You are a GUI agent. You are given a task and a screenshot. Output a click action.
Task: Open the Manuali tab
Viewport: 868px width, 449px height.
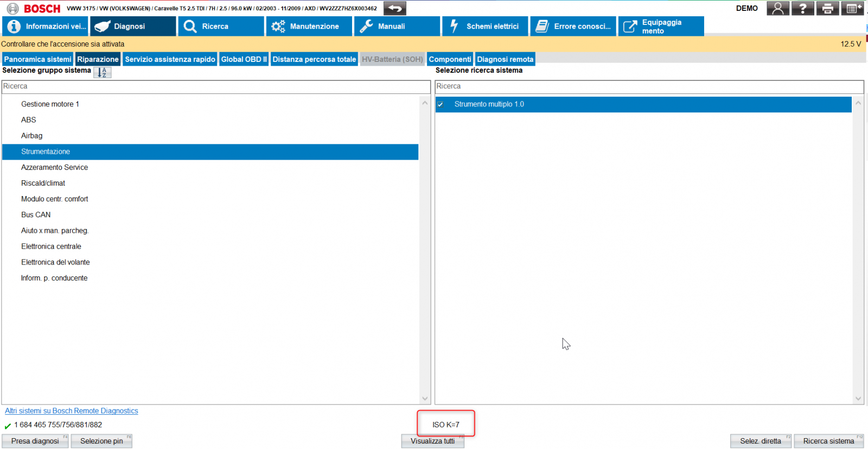pos(397,26)
